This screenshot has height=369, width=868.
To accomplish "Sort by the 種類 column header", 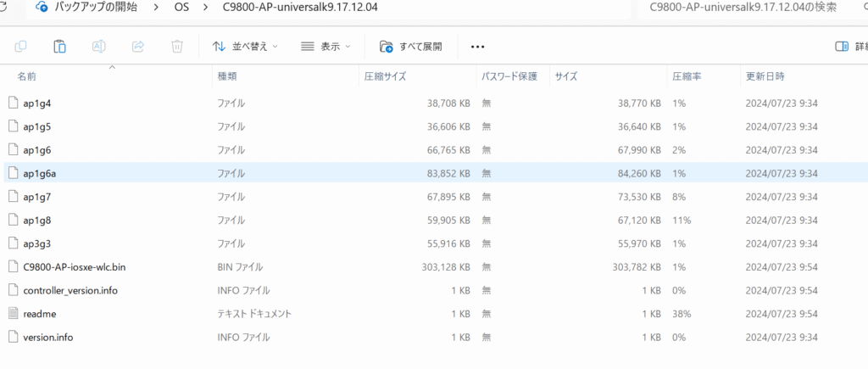I will 227,77.
